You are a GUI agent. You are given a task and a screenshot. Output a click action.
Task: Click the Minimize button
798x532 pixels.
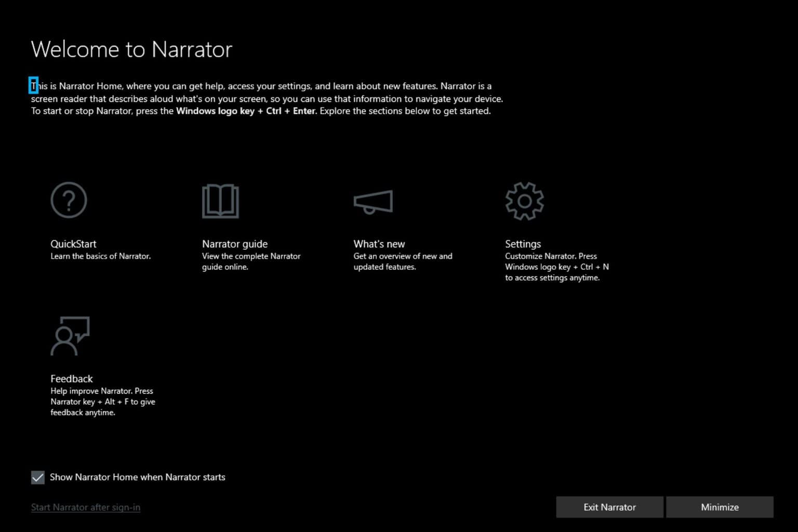click(720, 507)
